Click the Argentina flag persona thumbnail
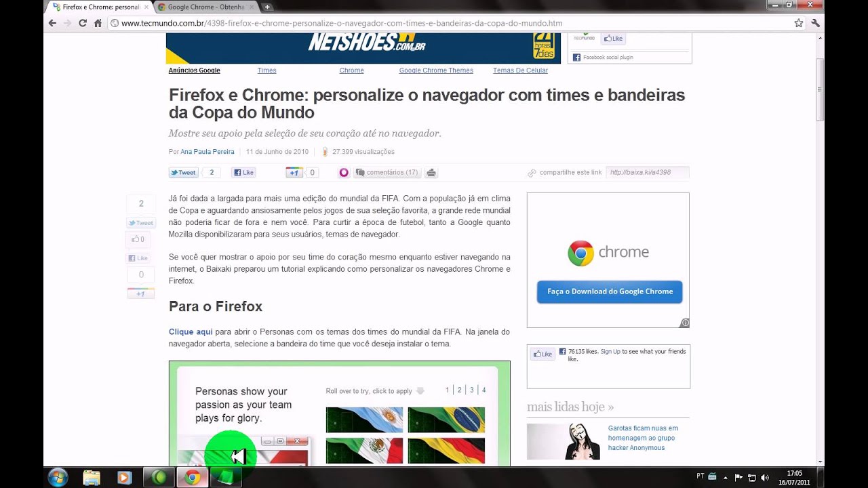This screenshot has height=488, width=868. [x=364, y=420]
